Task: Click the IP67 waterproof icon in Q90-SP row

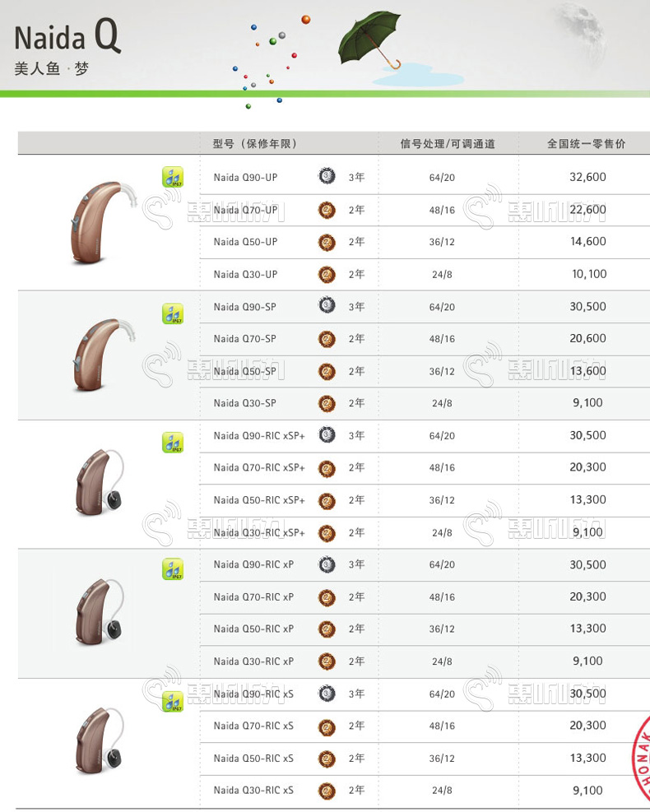Action: (x=172, y=313)
